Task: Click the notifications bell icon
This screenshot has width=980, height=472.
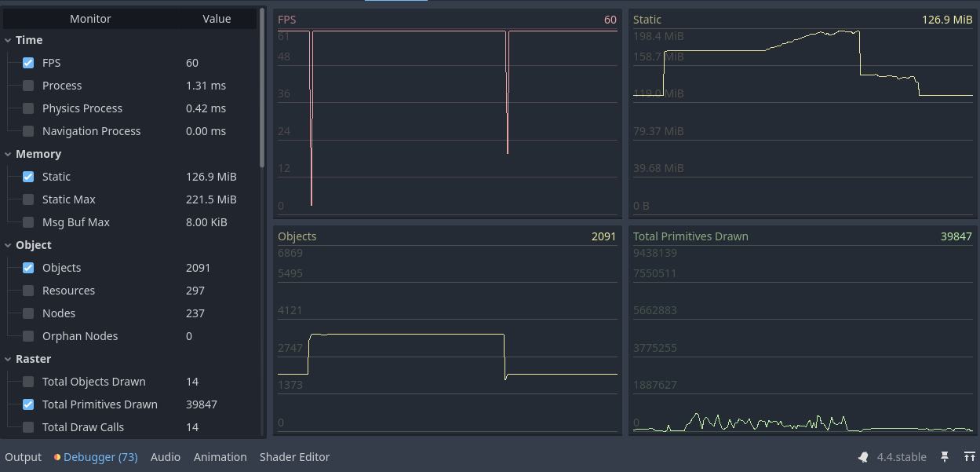Action: (x=863, y=457)
